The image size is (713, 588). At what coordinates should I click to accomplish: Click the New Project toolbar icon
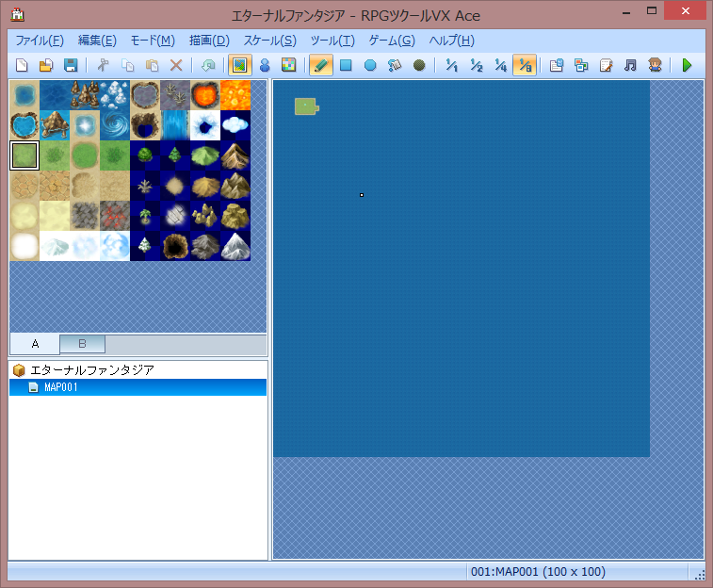[22, 65]
